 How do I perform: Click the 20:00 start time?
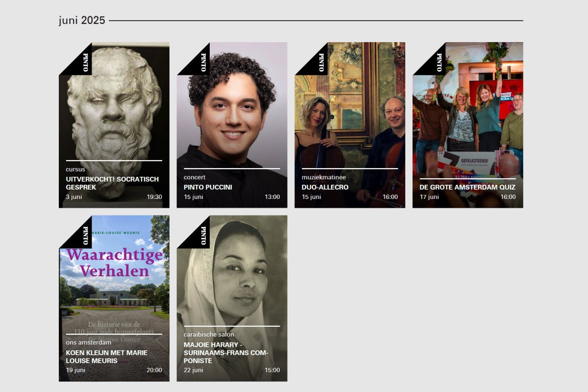tap(154, 370)
